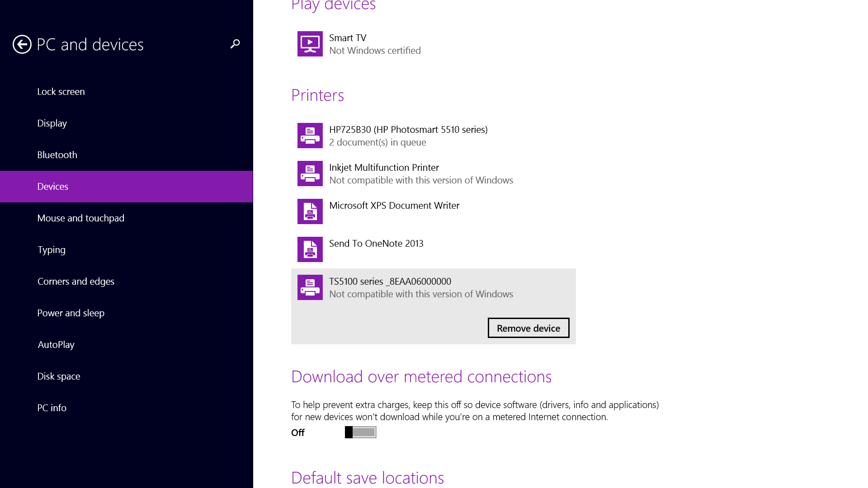
Task: Open Disk space page
Action: pyautogui.click(x=58, y=376)
